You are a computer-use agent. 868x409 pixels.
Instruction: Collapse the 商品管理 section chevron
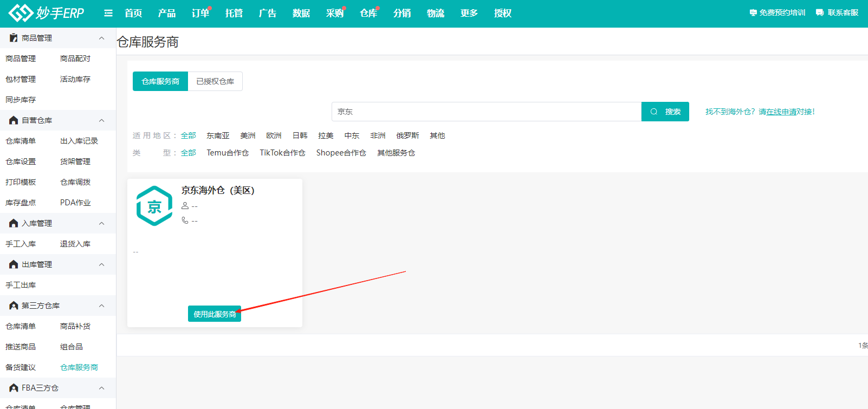tap(101, 38)
